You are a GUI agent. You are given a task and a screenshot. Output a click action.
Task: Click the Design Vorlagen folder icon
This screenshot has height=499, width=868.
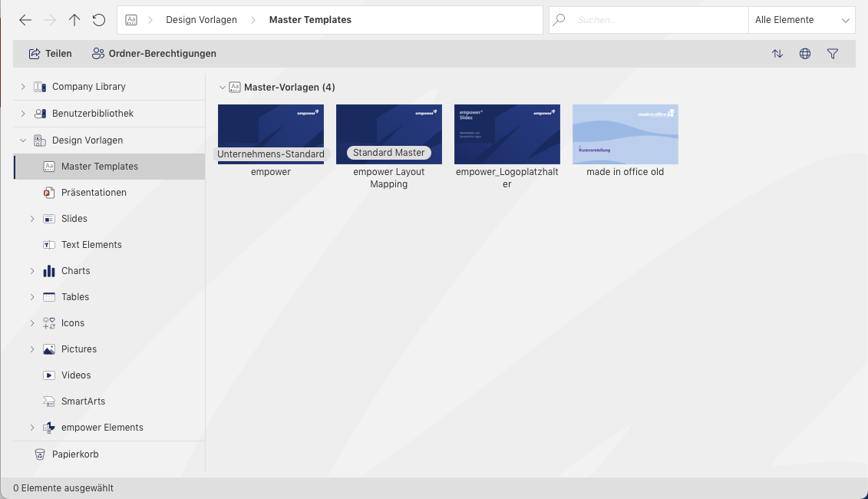point(40,140)
